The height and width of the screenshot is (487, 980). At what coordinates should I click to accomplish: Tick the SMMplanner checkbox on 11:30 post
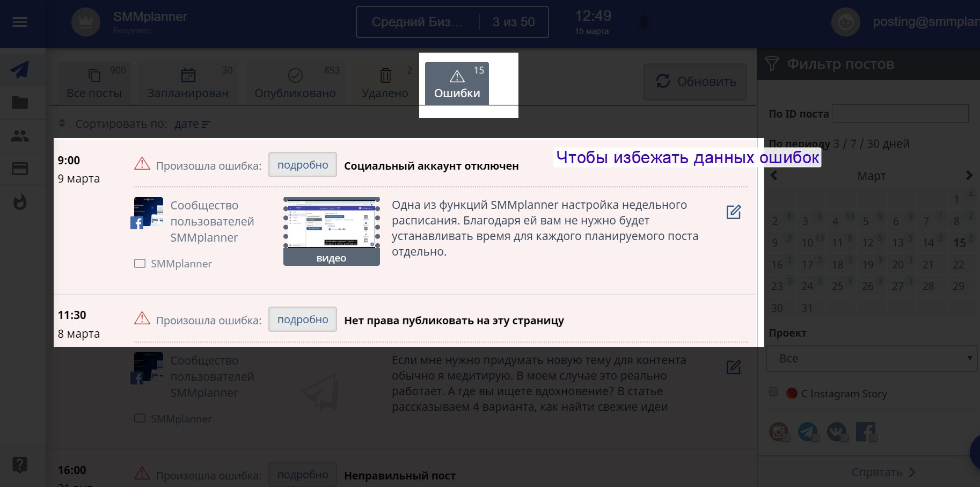(140, 418)
